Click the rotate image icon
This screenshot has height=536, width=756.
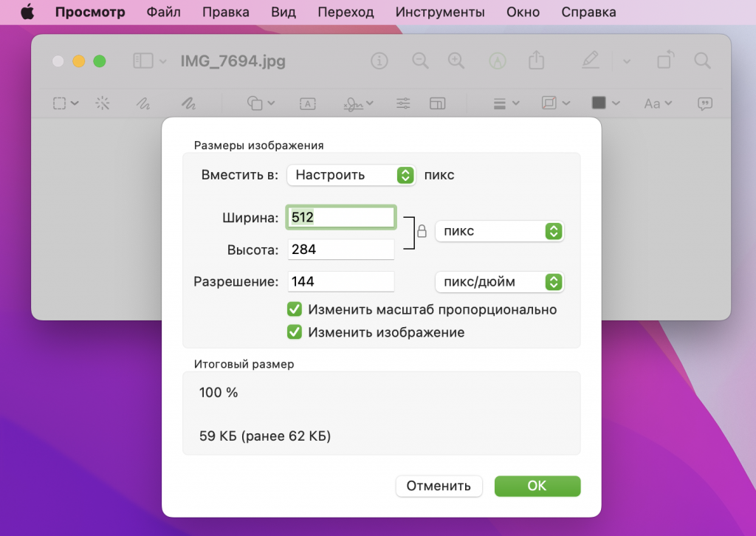[x=665, y=61]
